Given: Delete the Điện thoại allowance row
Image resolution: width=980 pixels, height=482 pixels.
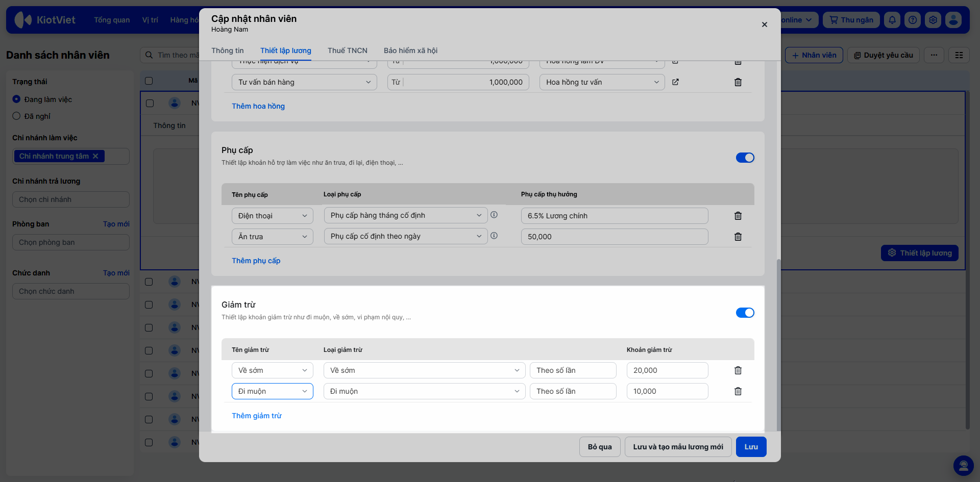Looking at the screenshot, I should 738,216.
